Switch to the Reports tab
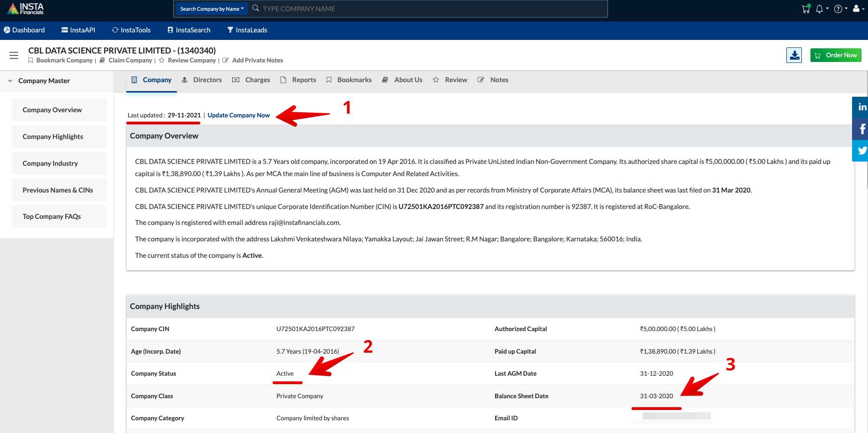Screen dimensions: 868x433 click(x=298, y=80)
